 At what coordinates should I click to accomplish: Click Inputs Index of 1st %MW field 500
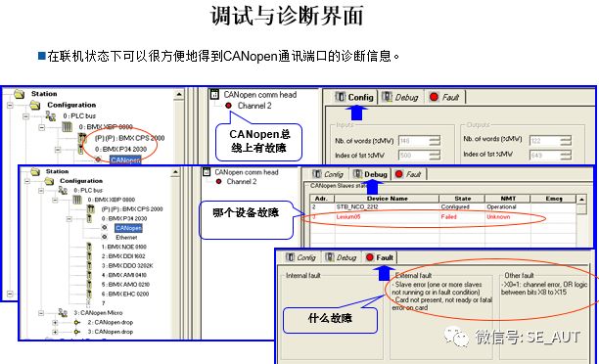[x=413, y=156]
